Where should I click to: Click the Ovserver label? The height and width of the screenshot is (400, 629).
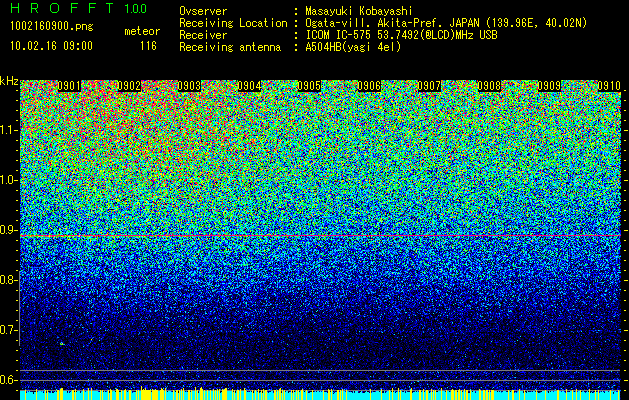point(203,11)
